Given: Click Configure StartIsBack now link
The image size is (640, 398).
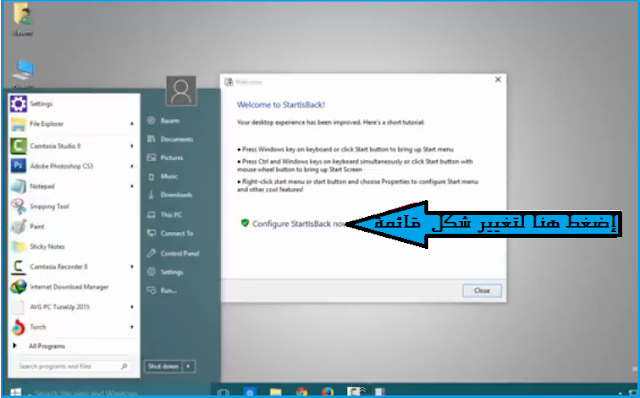Looking at the screenshot, I should 299,224.
